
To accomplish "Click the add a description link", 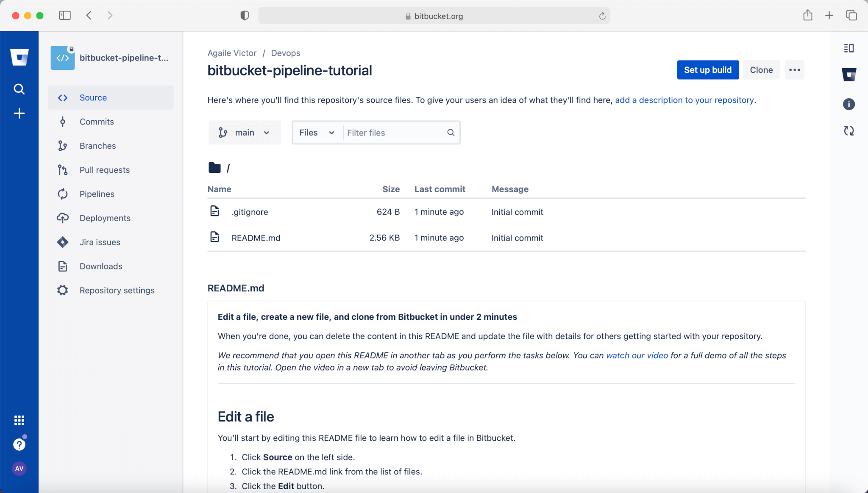I will pyautogui.click(x=684, y=100).
